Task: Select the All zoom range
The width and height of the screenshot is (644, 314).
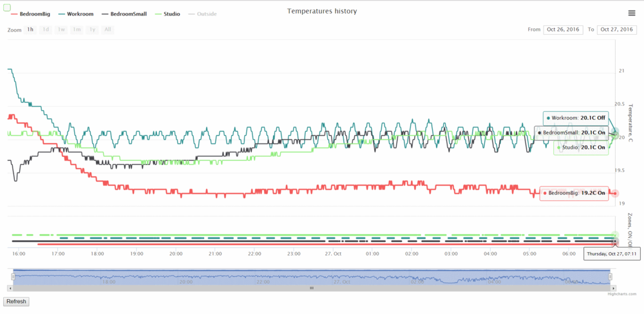Action: 108,30
